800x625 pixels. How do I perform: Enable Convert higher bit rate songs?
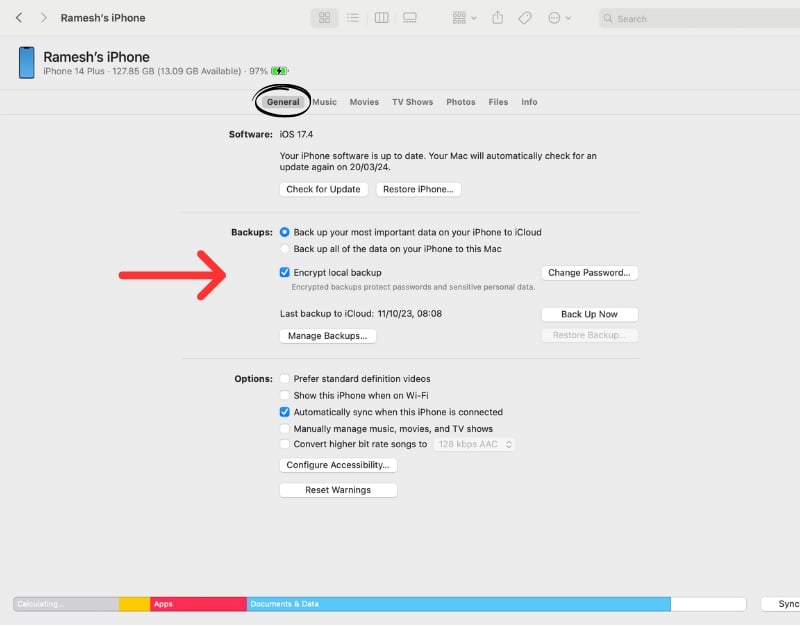pos(284,444)
